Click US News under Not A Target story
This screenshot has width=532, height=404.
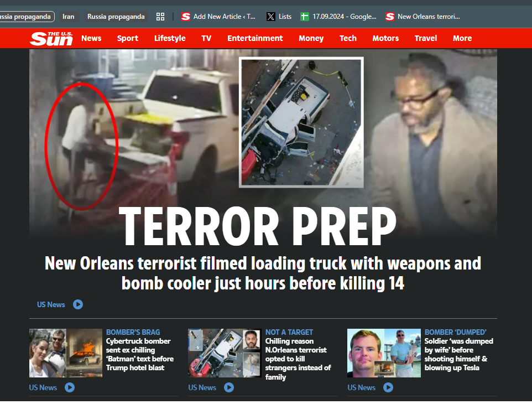coord(202,387)
